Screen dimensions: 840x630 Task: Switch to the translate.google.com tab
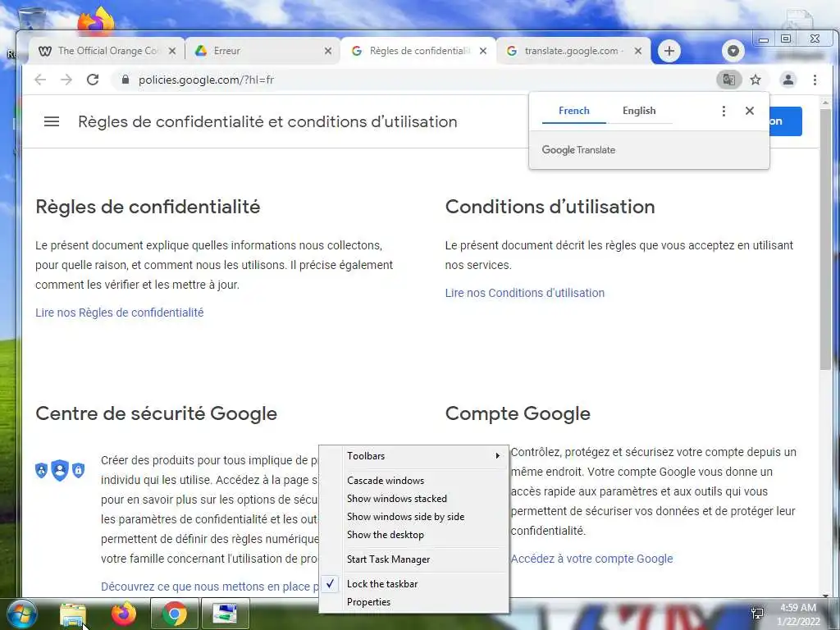pyautogui.click(x=573, y=51)
